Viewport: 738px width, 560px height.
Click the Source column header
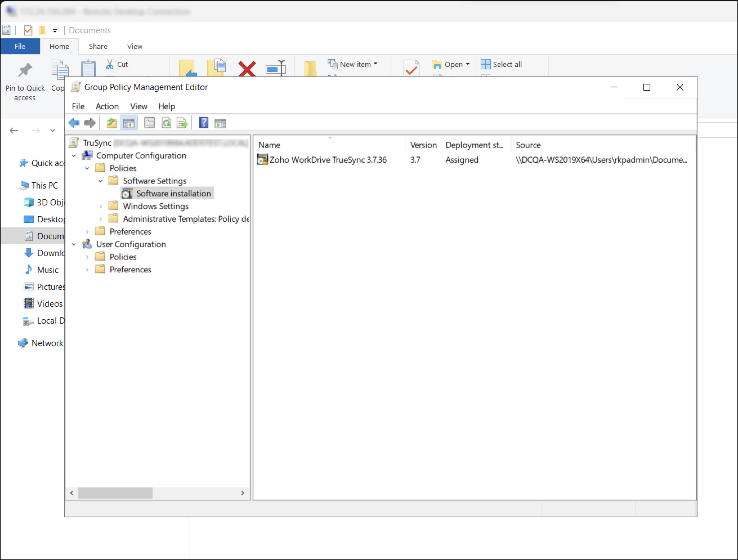[528, 145]
